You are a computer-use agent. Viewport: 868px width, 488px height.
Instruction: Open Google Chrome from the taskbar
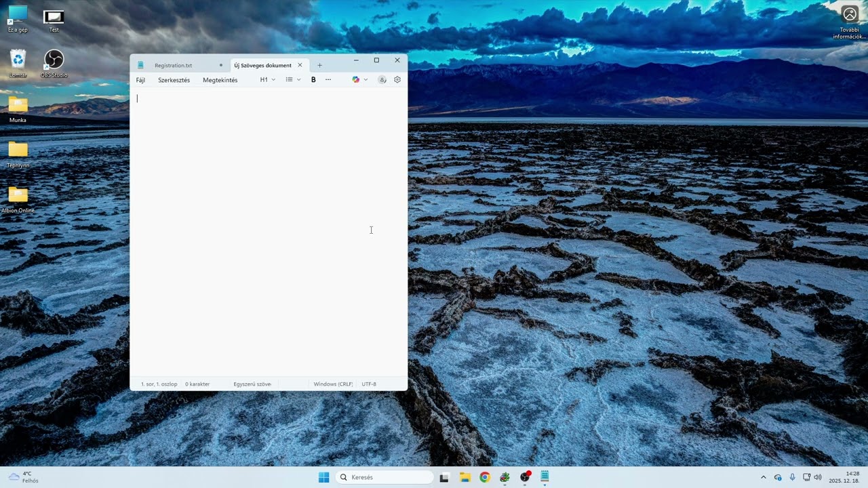click(x=484, y=477)
